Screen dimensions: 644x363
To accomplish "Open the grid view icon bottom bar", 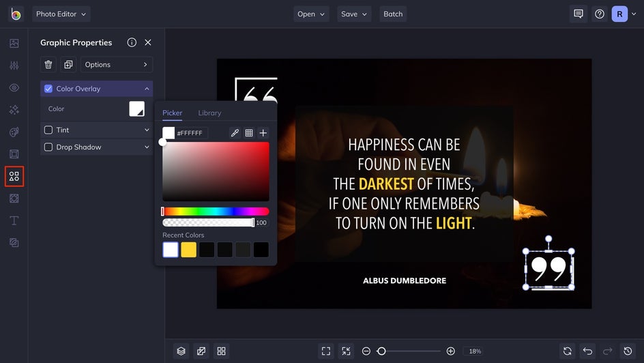I will (221, 351).
